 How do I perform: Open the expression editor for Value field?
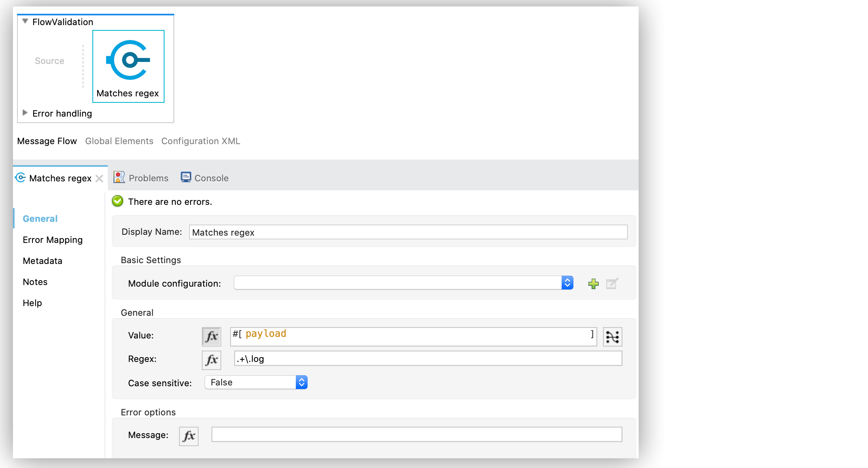[211, 336]
